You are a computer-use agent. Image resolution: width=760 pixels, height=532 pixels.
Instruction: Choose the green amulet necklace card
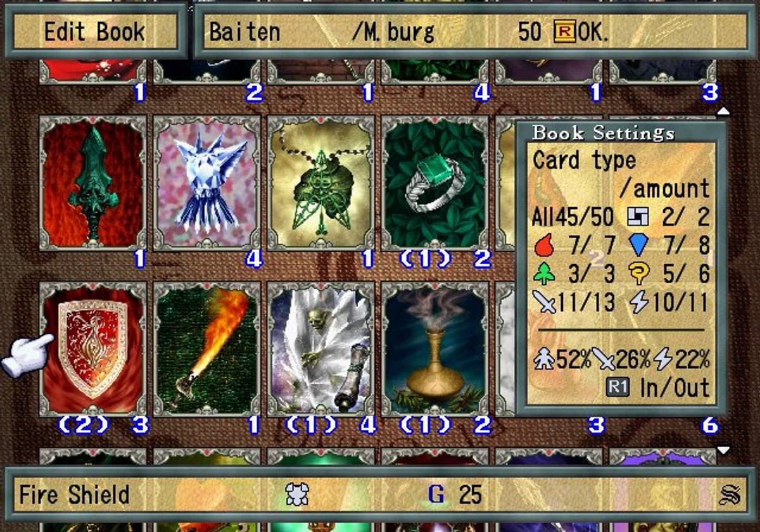(x=321, y=182)
